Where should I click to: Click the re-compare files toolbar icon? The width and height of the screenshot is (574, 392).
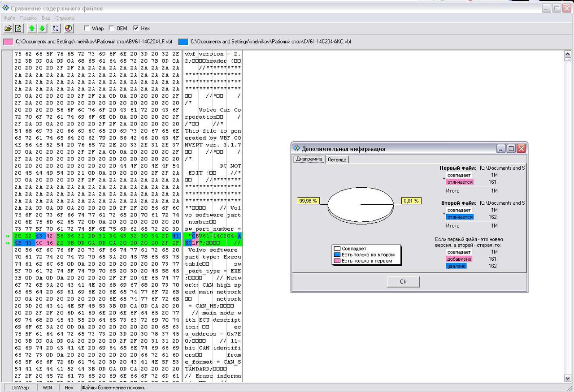18,28
